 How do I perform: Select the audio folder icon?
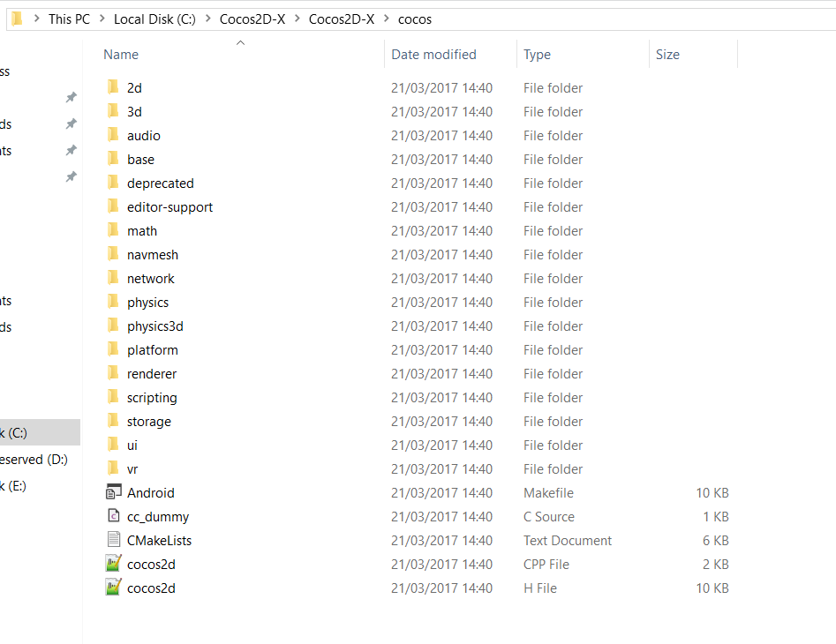click(112, 135)
